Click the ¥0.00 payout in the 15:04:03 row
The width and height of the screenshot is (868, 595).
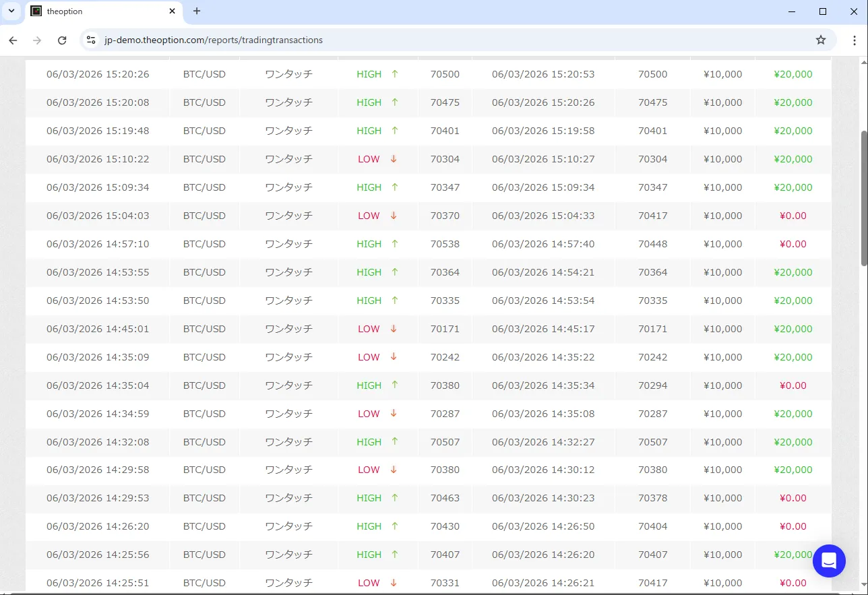tap(793, 216)
